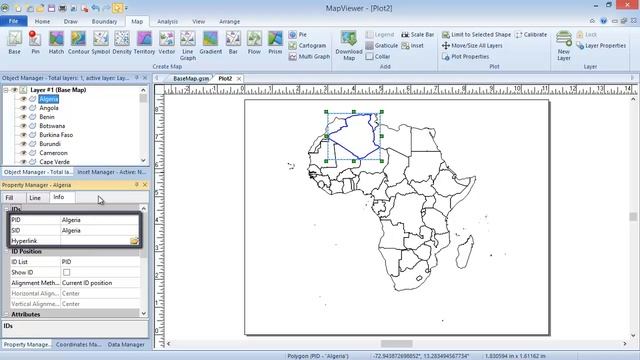Open the Data Manager tab
The width and height of the screenshot is (640, 360).
[126, 344]
